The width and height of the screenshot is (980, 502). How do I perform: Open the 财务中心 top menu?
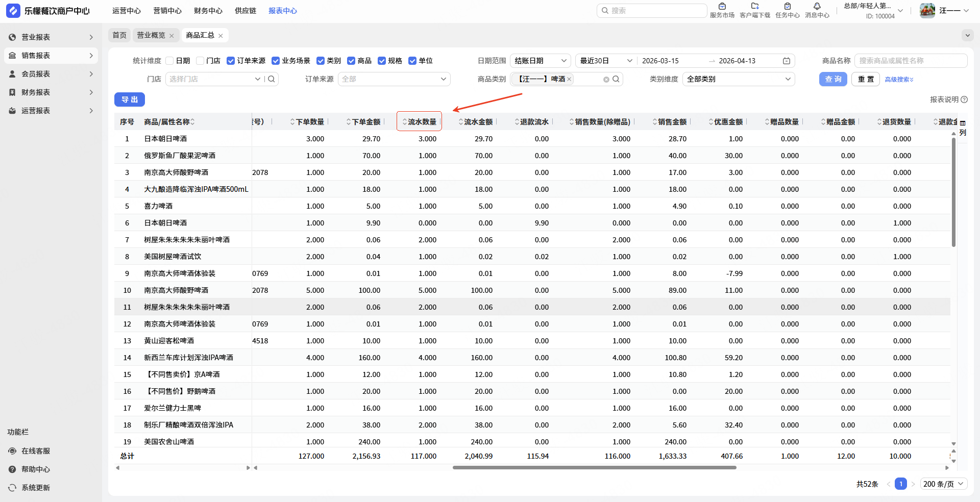(x=208, y=11)
